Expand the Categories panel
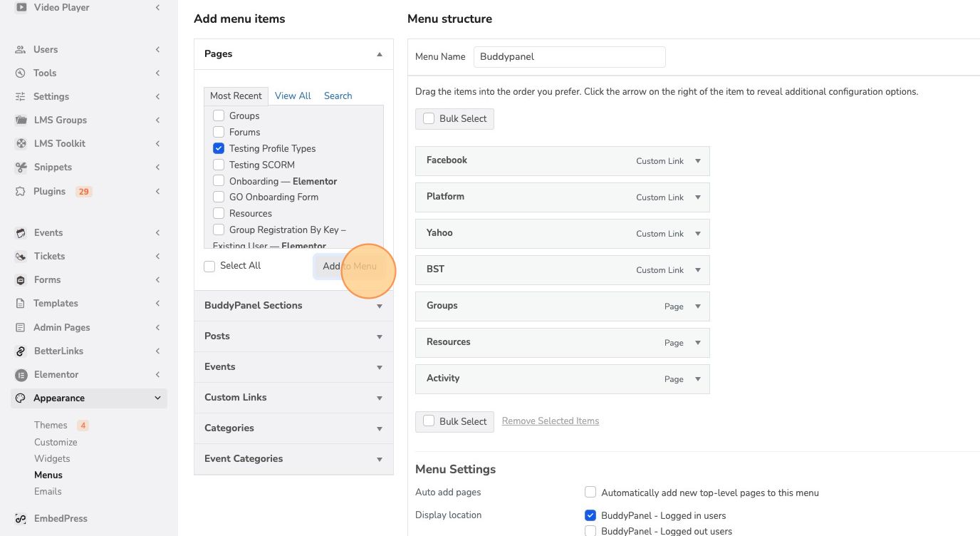Screen dimensions: 980x536 [380, 428]
